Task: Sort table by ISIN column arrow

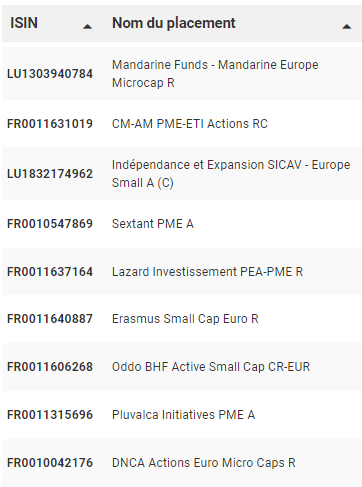Action: click(87, 27)
